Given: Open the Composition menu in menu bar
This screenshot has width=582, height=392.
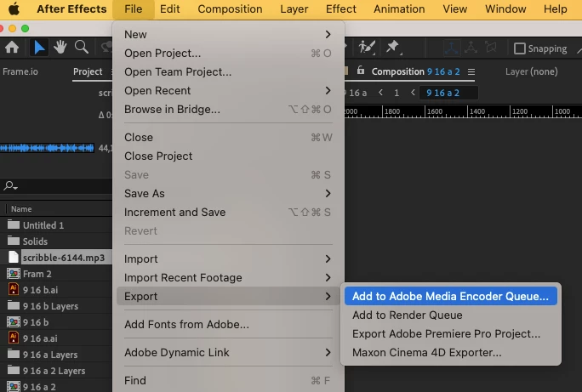Looking at the screenshot, I should pyautogui.click(x=230, y=9).
